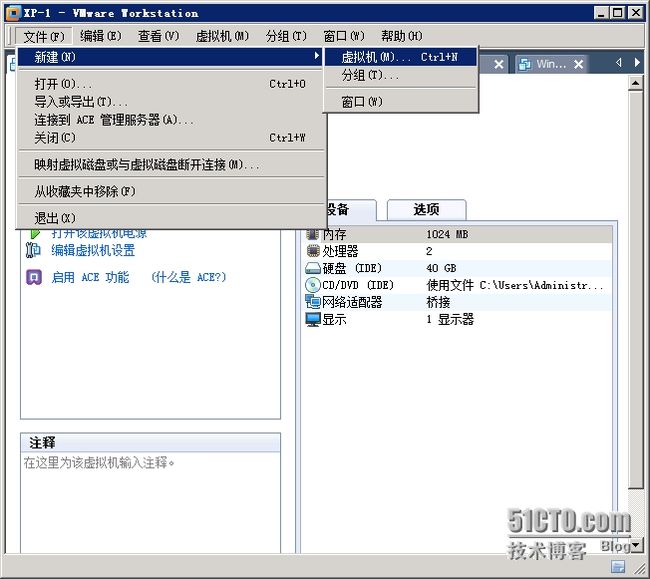Minimize the VMware Workstation window
650x579 pixels.
[x=601, y=13]
